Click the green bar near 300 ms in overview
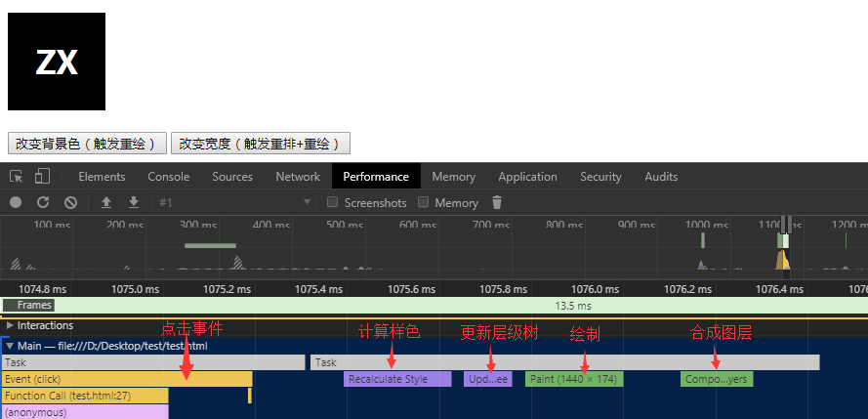Viewport: 868px width, 419px height. (x=210, y=245)
